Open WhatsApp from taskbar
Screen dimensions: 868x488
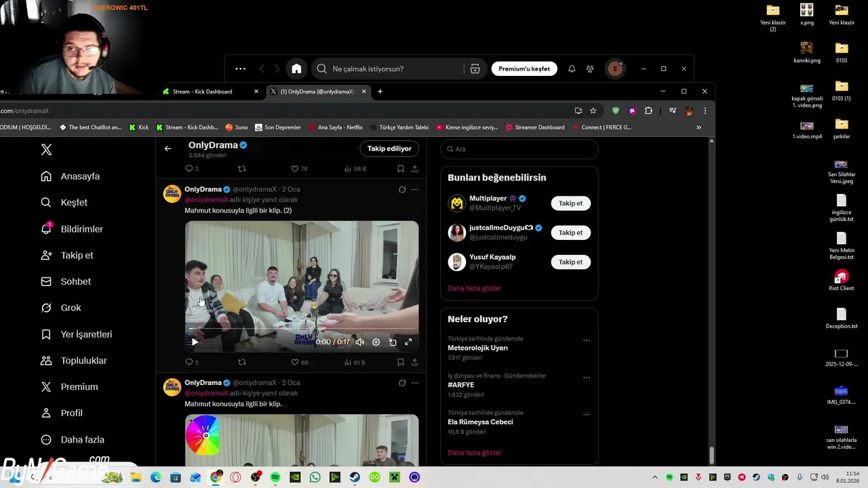point(315,477)
